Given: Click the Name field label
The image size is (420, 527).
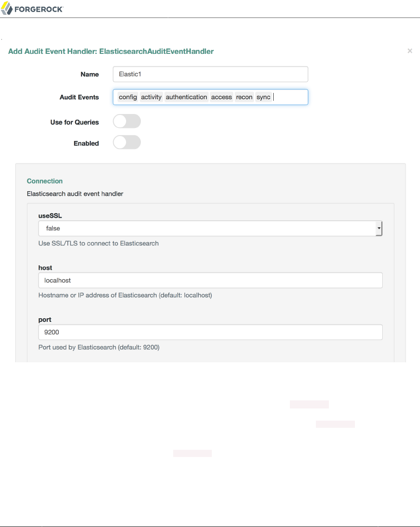Looking at the screenshot, I should point(90,75).
